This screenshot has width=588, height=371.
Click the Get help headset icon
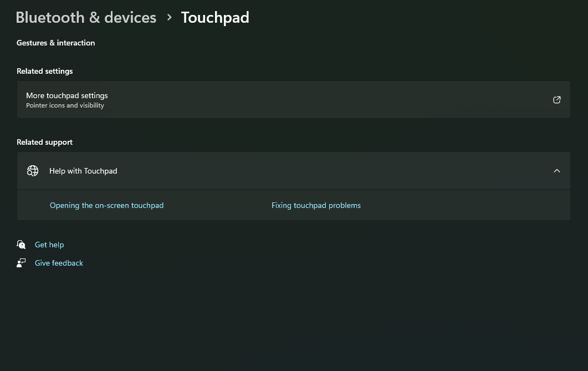[21, 245]
